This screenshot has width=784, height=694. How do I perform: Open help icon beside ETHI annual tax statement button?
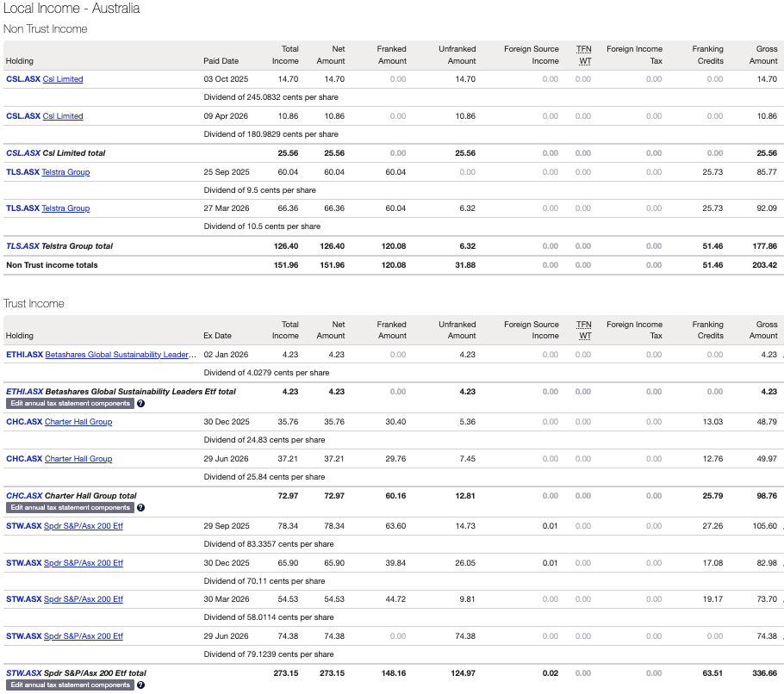pyautogui.click(x=141, y=404)
